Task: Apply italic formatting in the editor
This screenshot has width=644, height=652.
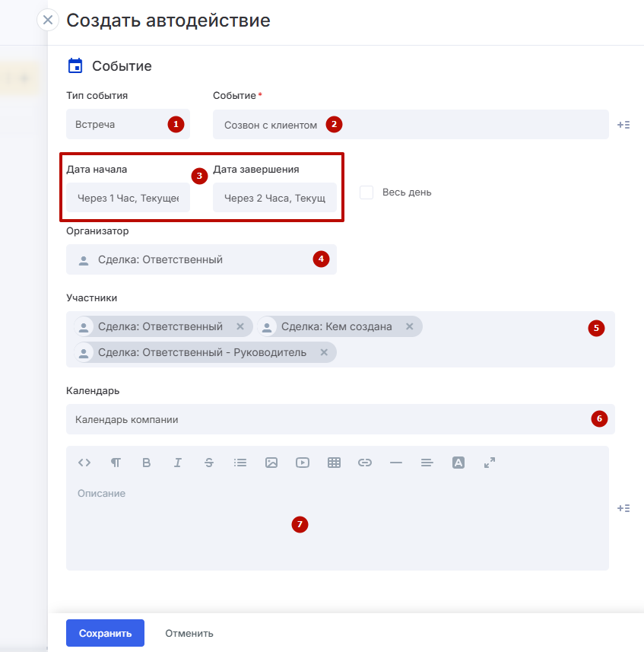Action: pos(178,463)
